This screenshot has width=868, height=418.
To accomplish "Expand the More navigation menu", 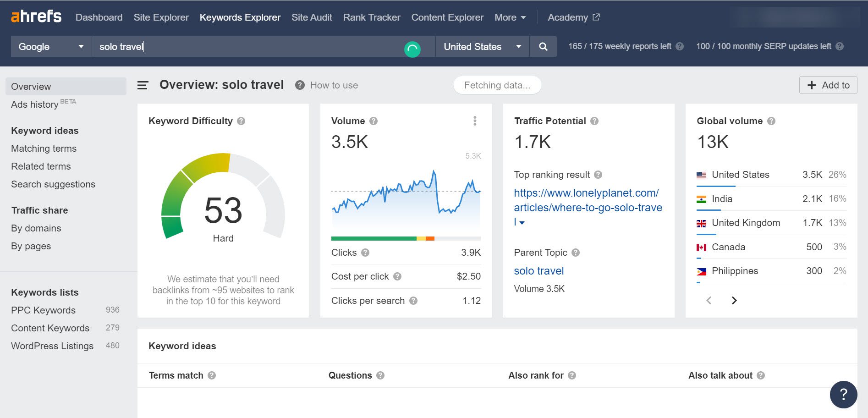I will pos(510,17).
